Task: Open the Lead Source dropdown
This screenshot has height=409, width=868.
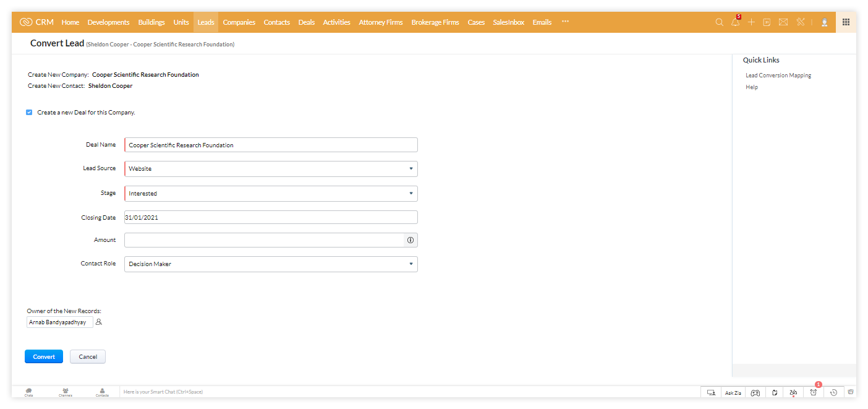Action: (x=271, y=169)
